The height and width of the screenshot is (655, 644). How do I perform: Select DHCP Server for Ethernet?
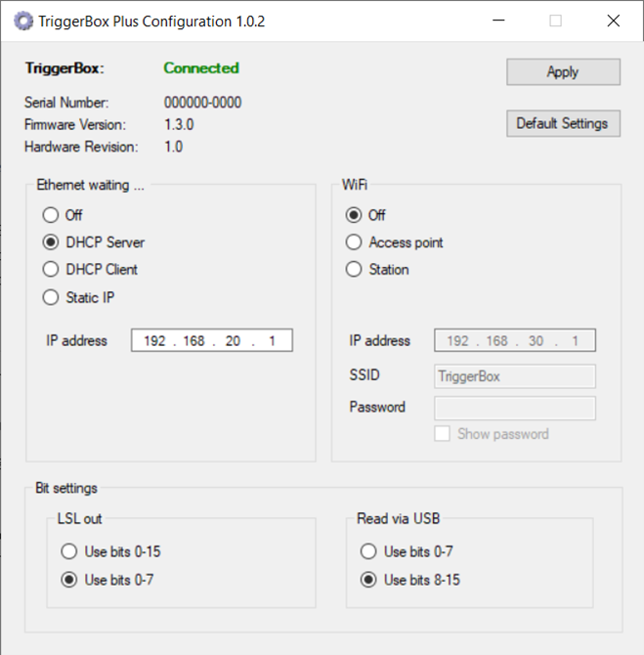[x=51, y=242]
